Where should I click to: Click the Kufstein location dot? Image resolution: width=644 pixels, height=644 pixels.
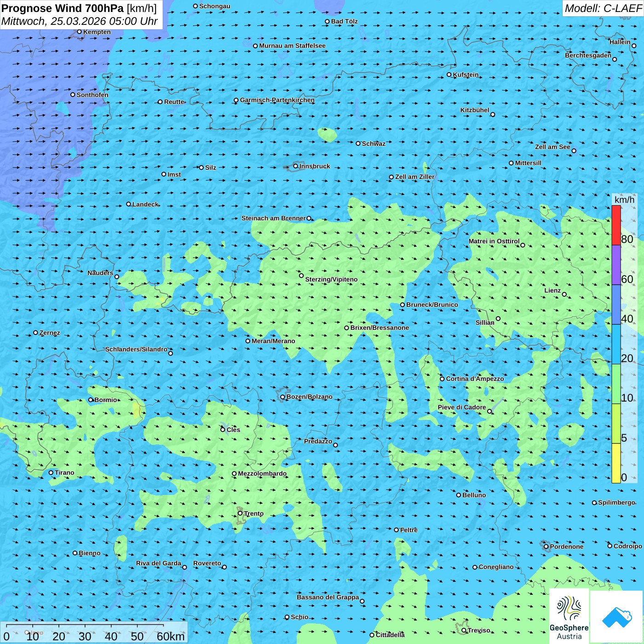449,75
